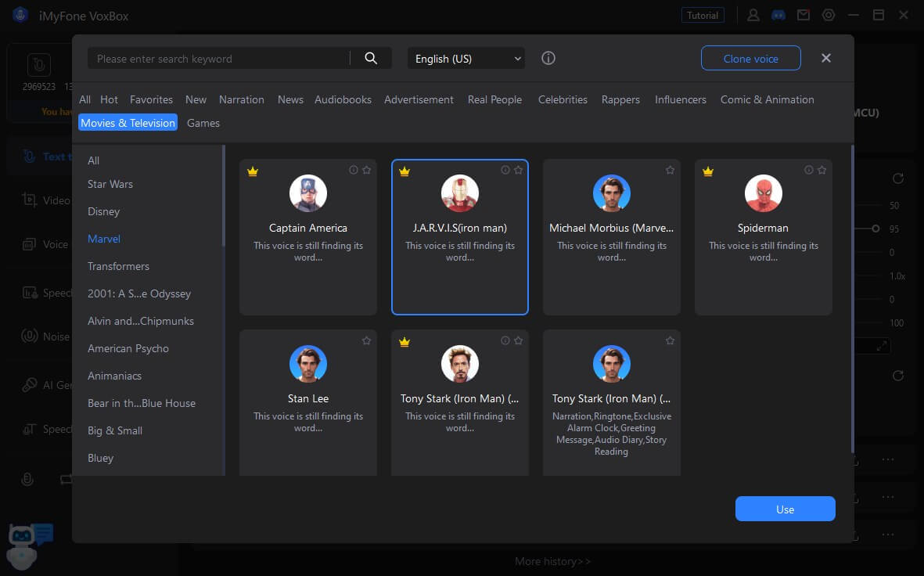Select Bluey in the subcategory list
This screenshot has width=924, height=576.
pos(100,458)
